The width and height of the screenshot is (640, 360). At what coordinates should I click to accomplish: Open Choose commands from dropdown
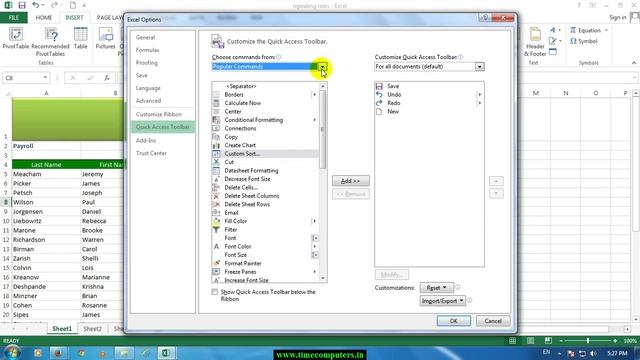322,67
